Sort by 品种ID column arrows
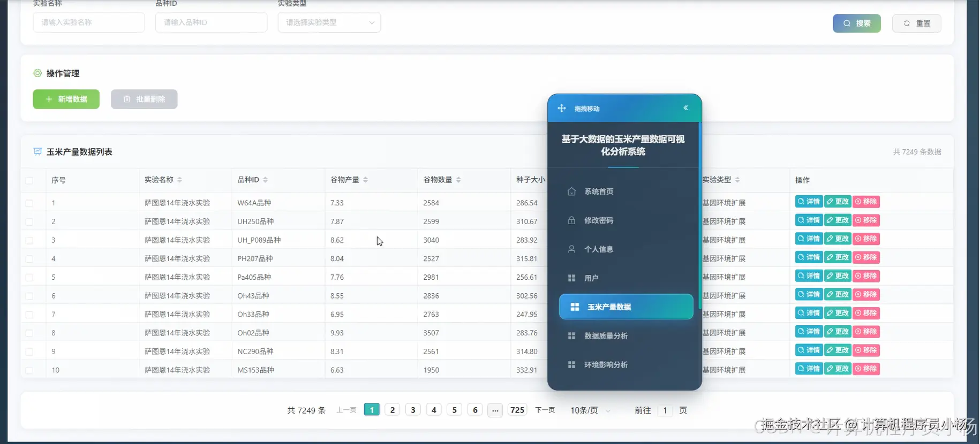 click(265, 180)
